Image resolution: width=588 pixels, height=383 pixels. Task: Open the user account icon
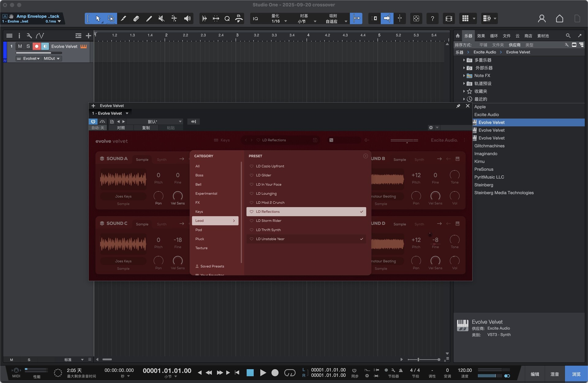coord(542,19)
